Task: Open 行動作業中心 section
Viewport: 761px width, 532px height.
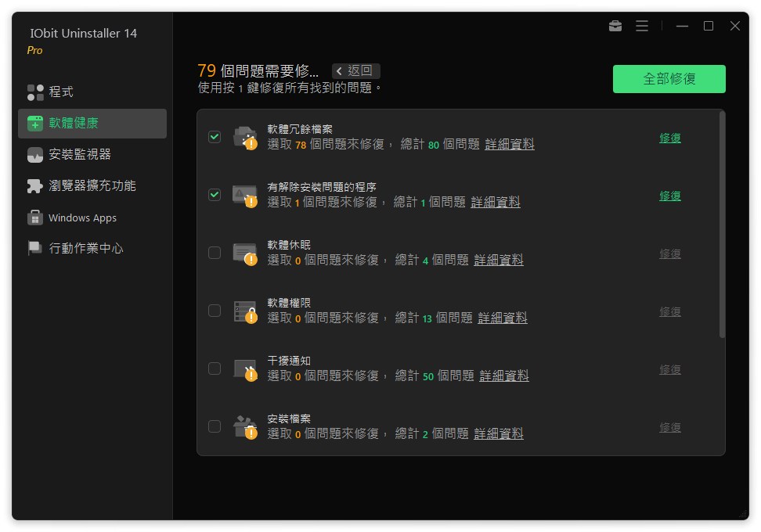Action: [92, 248]
